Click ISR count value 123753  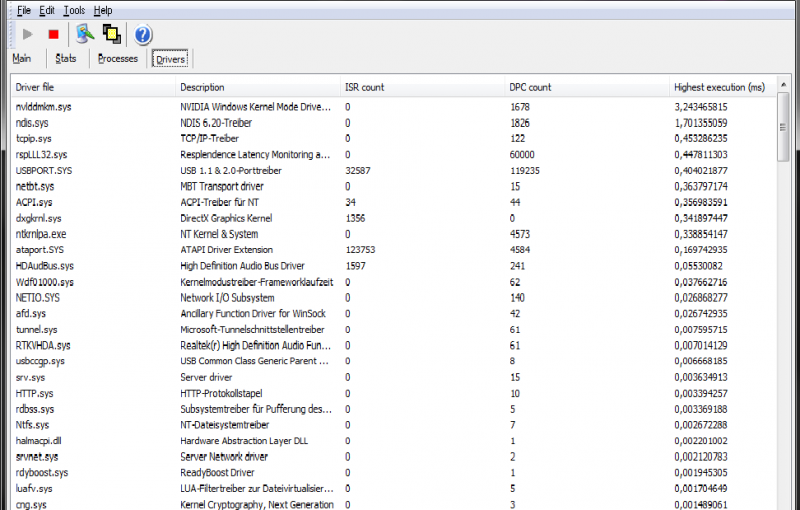click(360, 250)
